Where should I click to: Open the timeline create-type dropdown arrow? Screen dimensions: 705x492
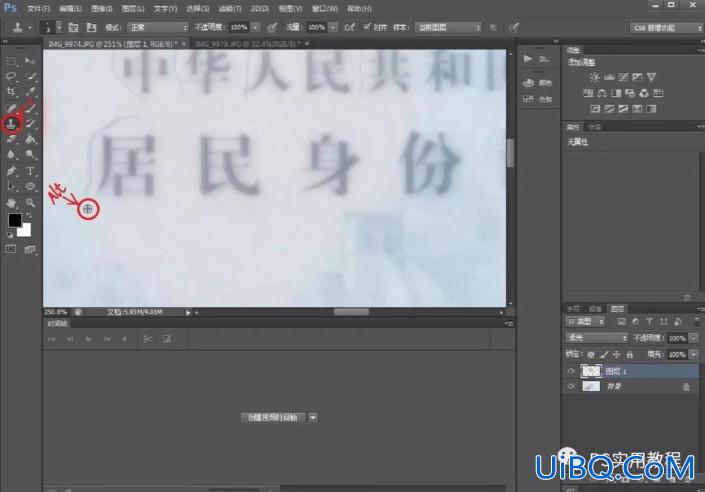pos(313,418)
